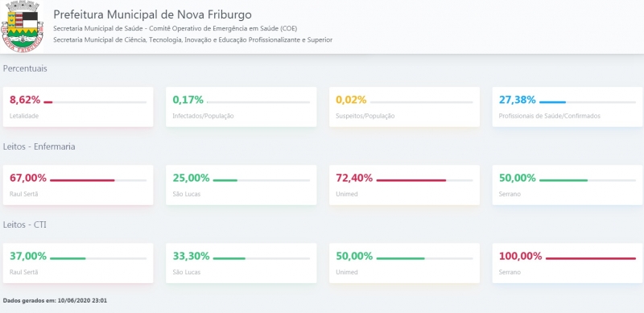Viewport: 644px width, 313px height.
Task: Click the Percentuais section heading
Action: 25,68
